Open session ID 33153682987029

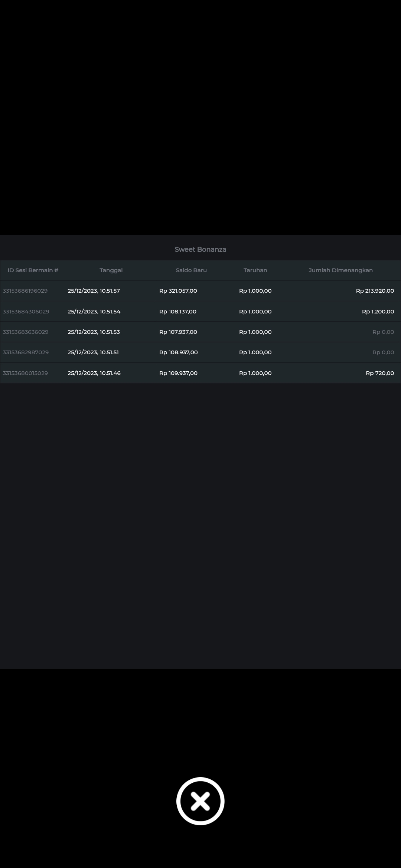26,352
